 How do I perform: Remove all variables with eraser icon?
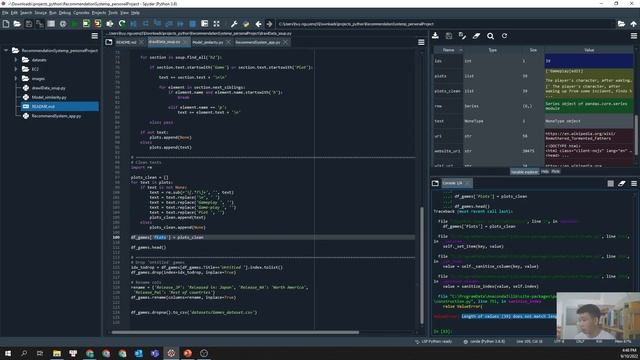click(476, 36)
